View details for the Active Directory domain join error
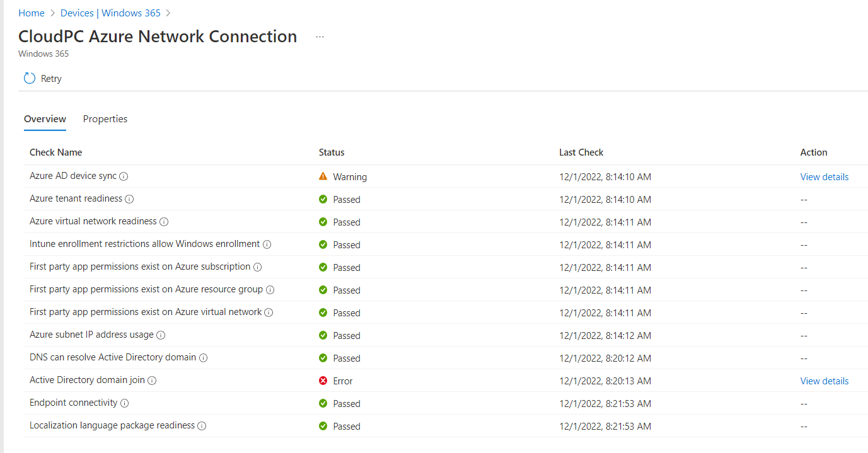The image size is (868, 453). pyautogui.click(x=824, y=381)
